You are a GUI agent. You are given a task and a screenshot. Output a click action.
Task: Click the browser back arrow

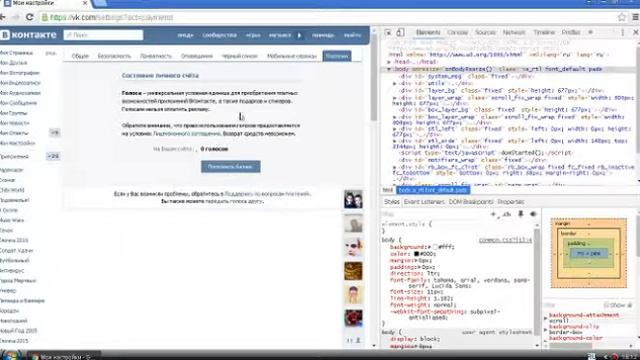point(2,17)
